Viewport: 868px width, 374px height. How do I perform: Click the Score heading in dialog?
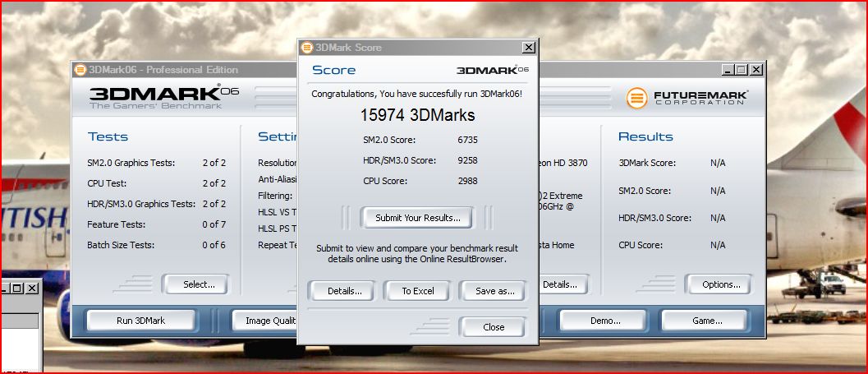click(x=333, y=71)
